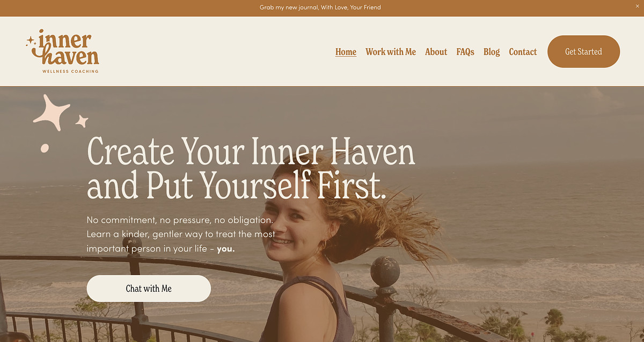Screen dimensions: 644x342
Task: Click the large sparkle star decoration
Action: [52, 112]
